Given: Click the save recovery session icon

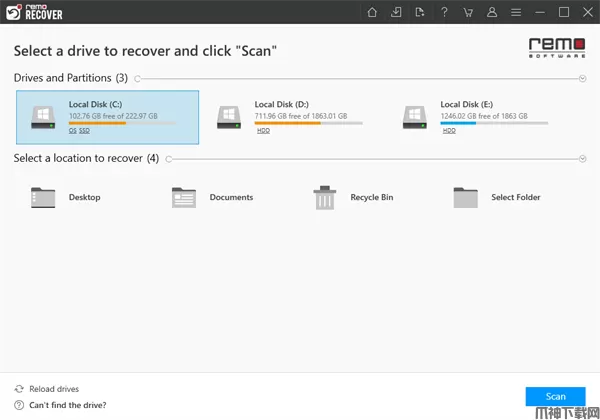Looking at the screenshot, I should pyautogui.click(x=396, y=12).
